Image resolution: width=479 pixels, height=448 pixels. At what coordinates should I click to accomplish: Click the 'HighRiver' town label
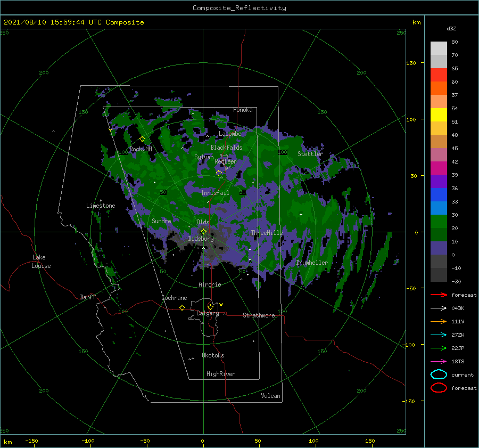click(x=221, y=374)
